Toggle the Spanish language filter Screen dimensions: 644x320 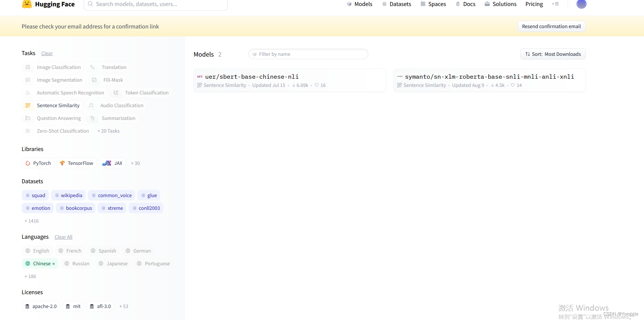point(103,251)
